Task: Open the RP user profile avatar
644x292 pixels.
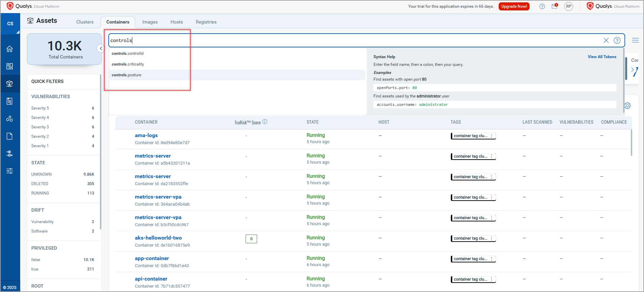Action: [569, 6]
